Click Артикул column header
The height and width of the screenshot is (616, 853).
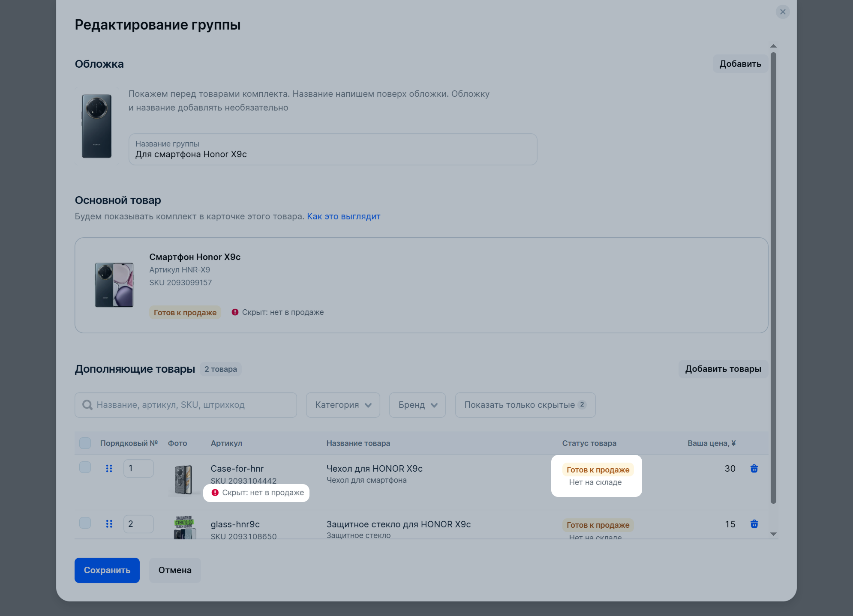click(x=226, y=443)
